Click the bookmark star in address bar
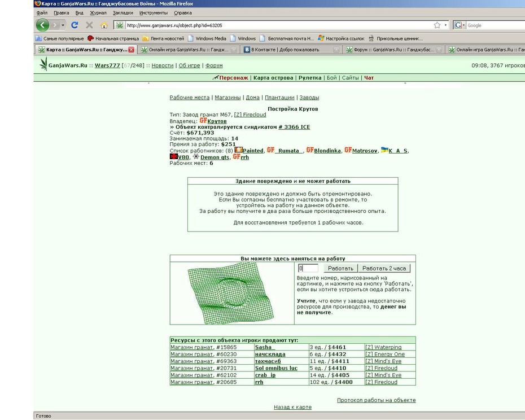 coord(437,25)
